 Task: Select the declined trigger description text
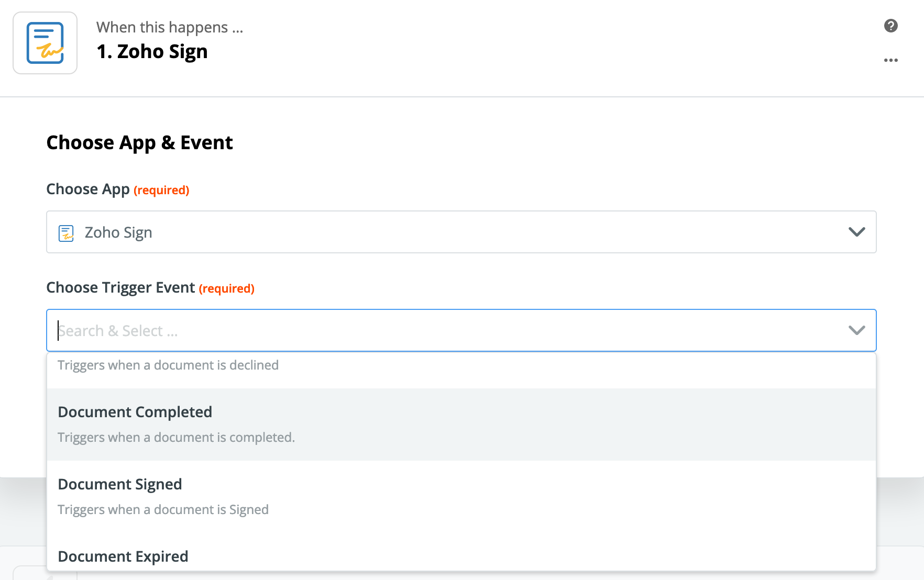click(168, 365)
